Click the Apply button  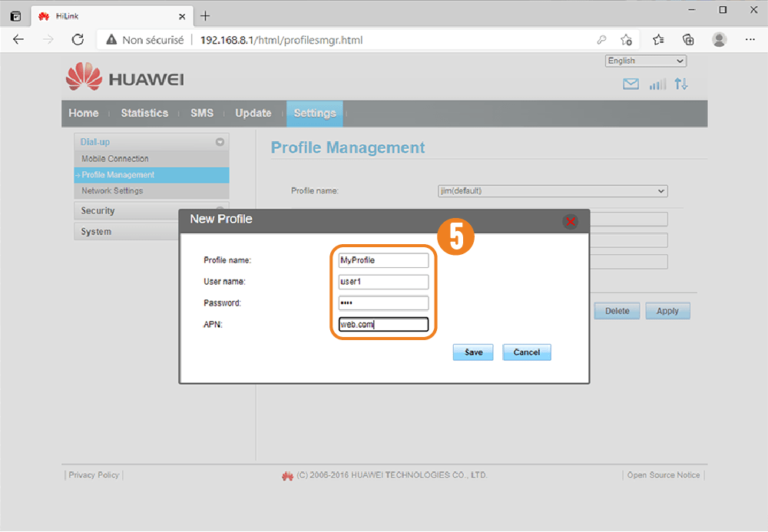667,311
